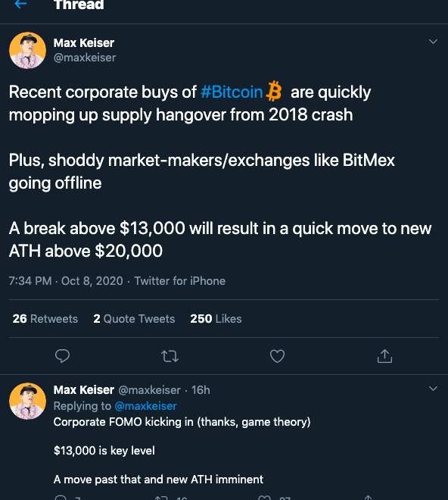The image size is (448, 500).
Task: Retweet the main Bitcoin tweet
Action: [170, 356]
